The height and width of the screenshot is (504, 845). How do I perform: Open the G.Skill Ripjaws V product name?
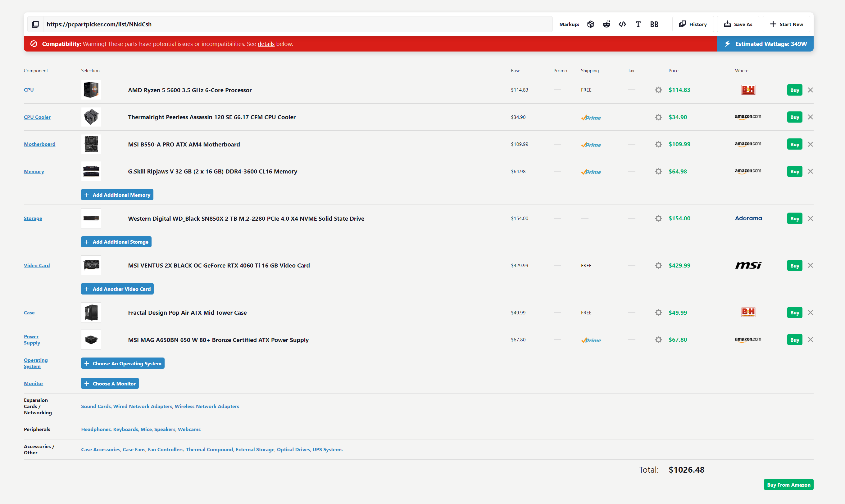212,172
